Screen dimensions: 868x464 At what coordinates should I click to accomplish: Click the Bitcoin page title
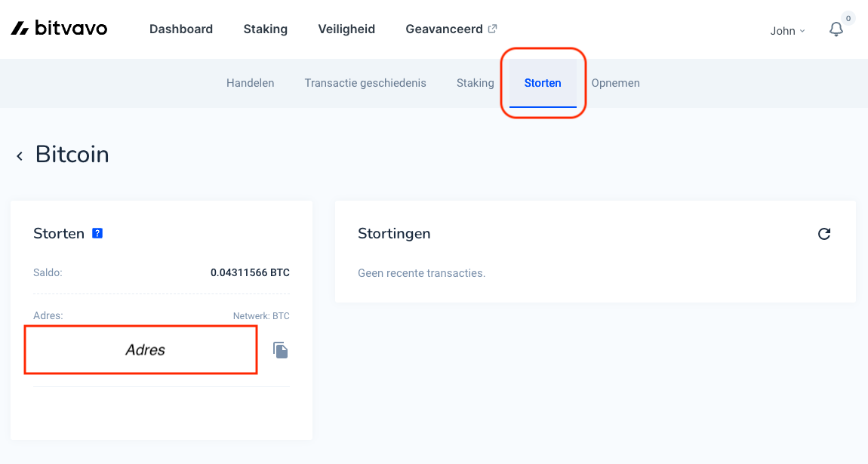coord(72,155)
